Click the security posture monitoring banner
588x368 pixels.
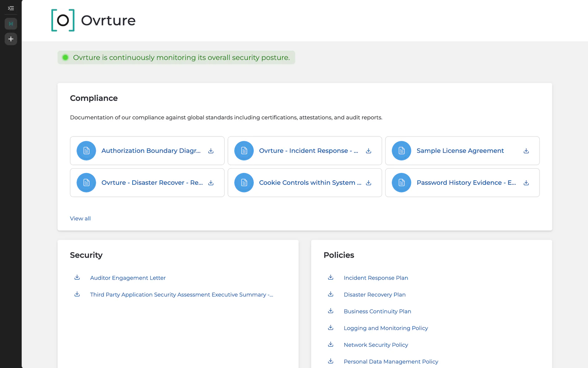click(176, 57)
